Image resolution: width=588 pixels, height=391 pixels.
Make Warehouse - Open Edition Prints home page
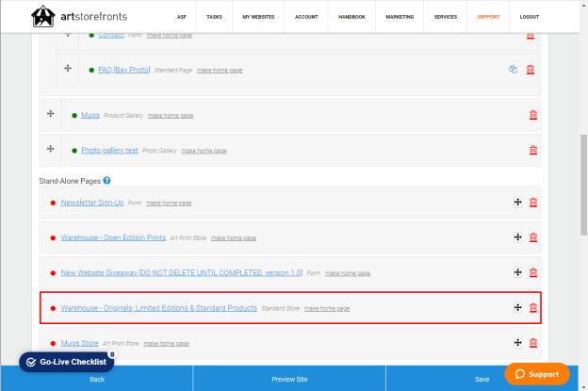[x=234, y=238]
